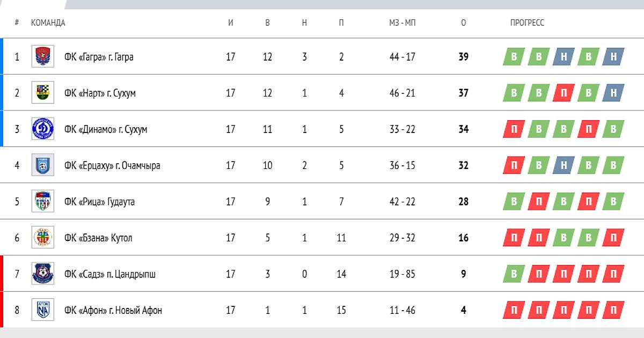Click the blue Н badge in Ertsakhu's row
The image size is (644, 338).
[563, 165]
